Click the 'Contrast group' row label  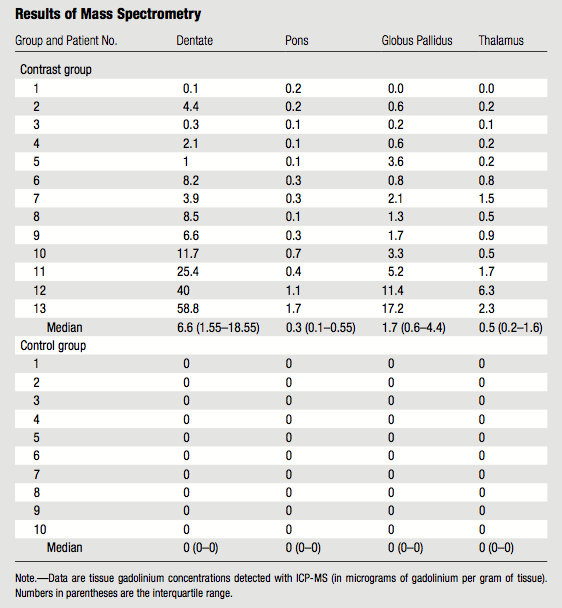point(56,70)
